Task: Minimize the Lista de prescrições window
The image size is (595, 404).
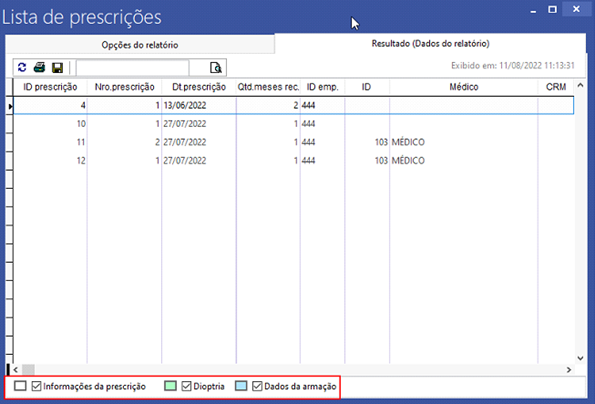Action: [x=533, y=10]
